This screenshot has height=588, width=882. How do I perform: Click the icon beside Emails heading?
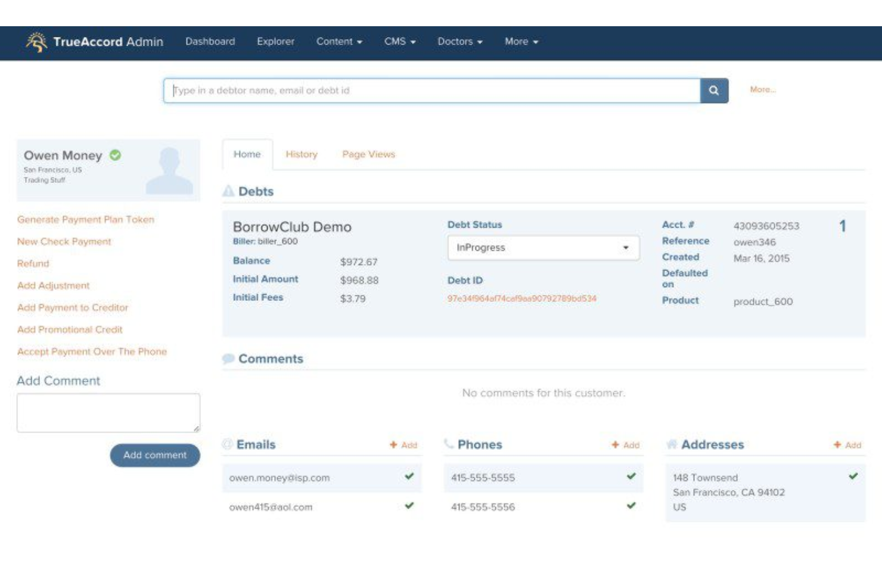(x=227, y=444)
